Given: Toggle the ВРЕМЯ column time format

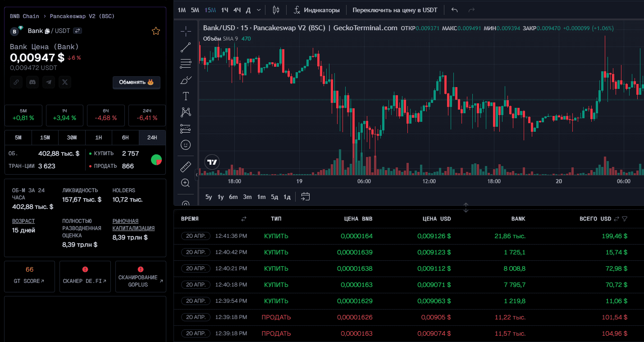Looking at the screenshot, I should 244,219.
